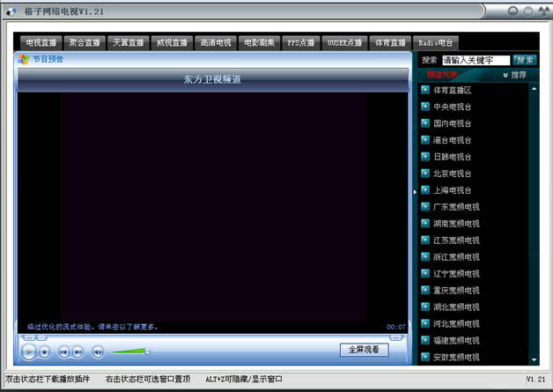Screen dimensions: 553x392
Task: Open the 聚合直播 tab
Action: coord(85,43)
